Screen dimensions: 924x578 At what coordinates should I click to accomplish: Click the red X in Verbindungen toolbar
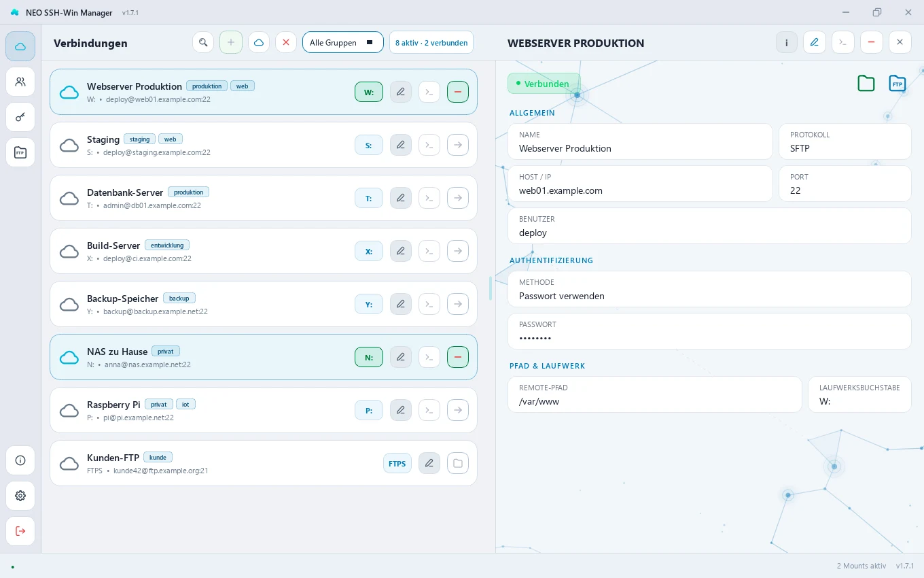[286, 42]
